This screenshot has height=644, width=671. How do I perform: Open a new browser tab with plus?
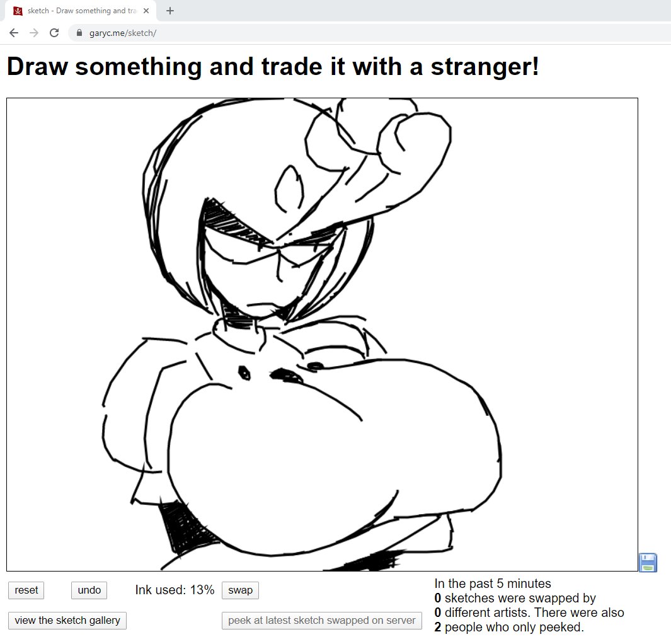point(170,11)
